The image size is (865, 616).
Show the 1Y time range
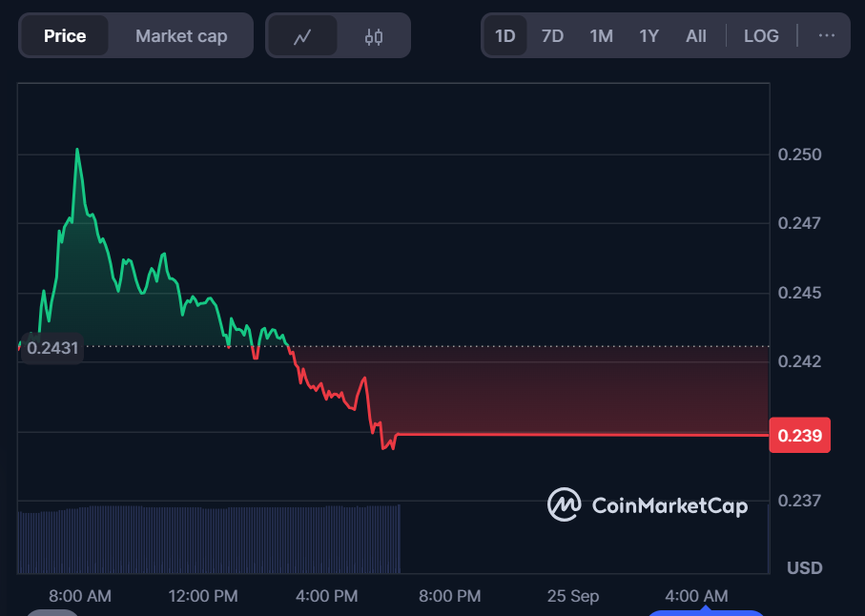pyautogui.click(x=649, y=36)
